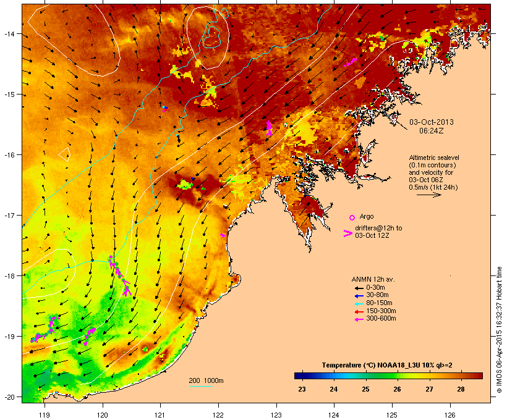The image size is (507, 420).
Task: Click the longitude axis label 120
Action: pyautogui.click(x=103, y=415)
